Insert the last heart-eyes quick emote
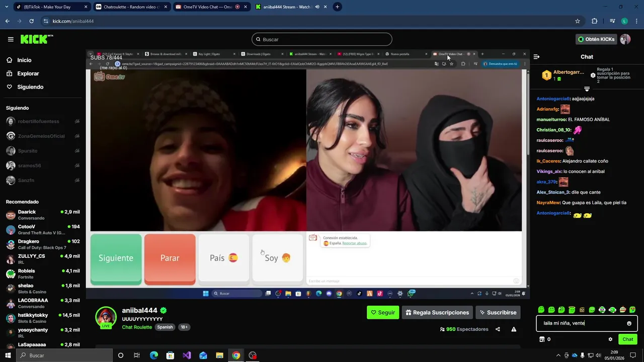Screen dimensions: 644x362 [x=632, y=310]
